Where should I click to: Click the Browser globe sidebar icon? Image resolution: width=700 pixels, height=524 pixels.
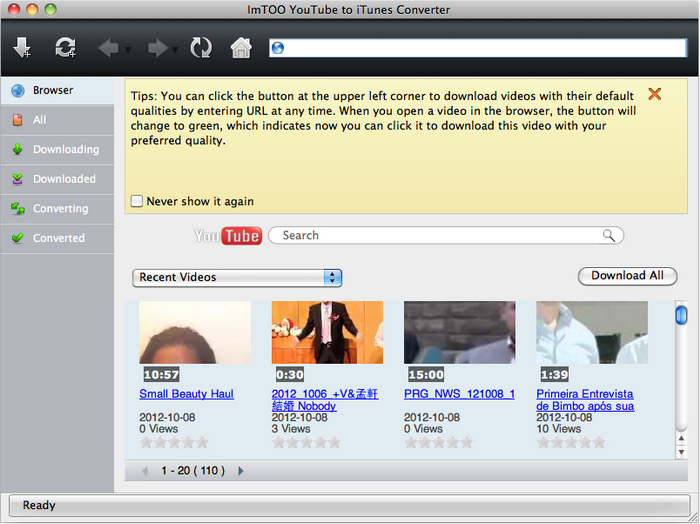click(x=18, y=91)
